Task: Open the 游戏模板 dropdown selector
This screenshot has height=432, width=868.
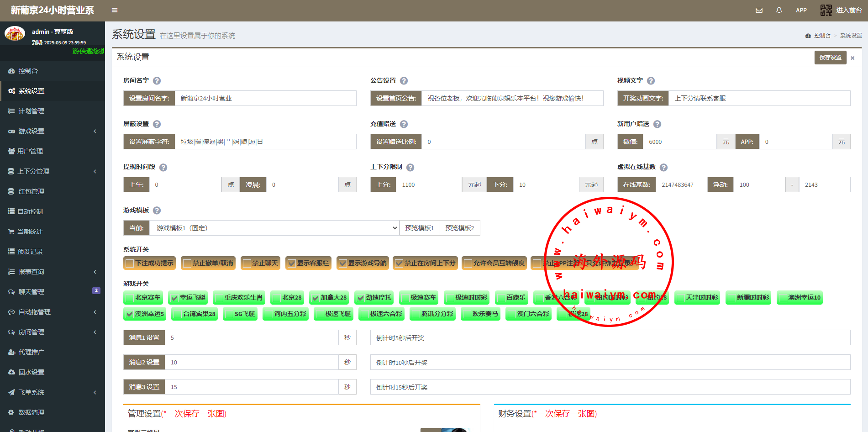Action: [x=274, y=228]
